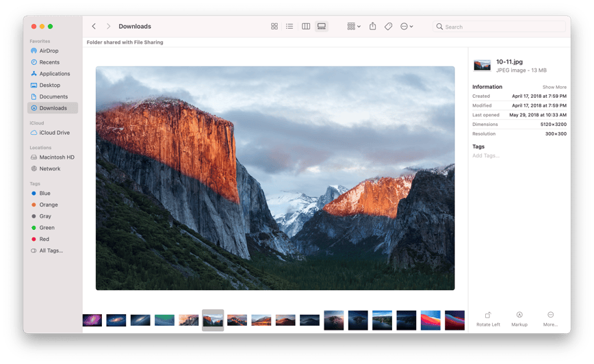
Task: Close the Finder window with red button
Action: click(34, 26)
